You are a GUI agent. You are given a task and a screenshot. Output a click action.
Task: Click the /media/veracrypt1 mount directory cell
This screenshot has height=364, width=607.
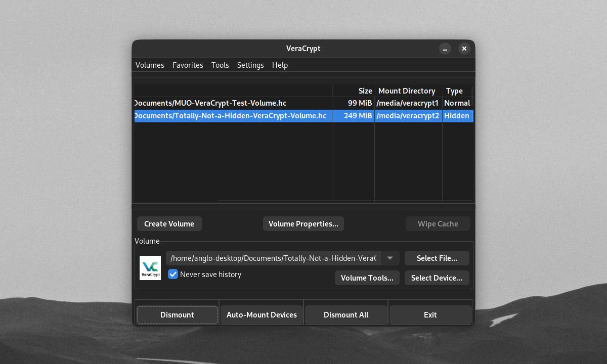(408, 103)
